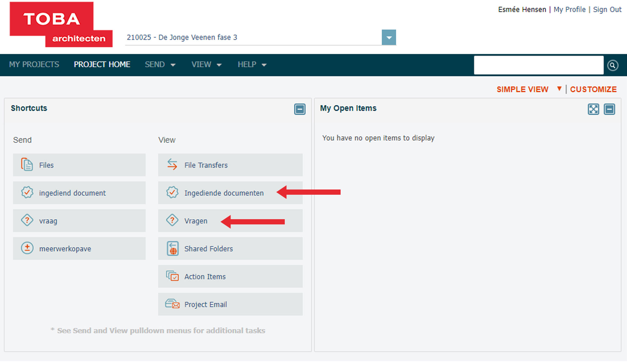The height and width of the screenshot is (364, 627).
Task: Collapse the Shortcuts panel
Action: [x=299, y=109]
